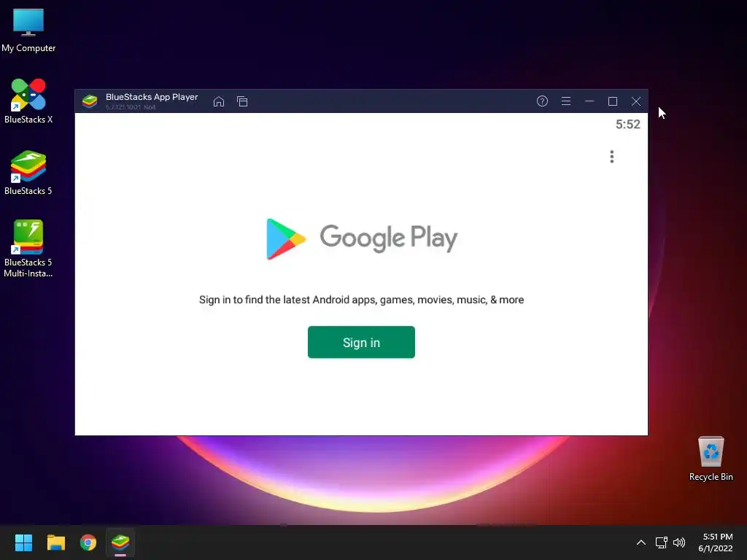This screenshot has width=747, height=560.
Task: Open the recent apps icon in BlueStacks title bar
Action: (242, 101)
